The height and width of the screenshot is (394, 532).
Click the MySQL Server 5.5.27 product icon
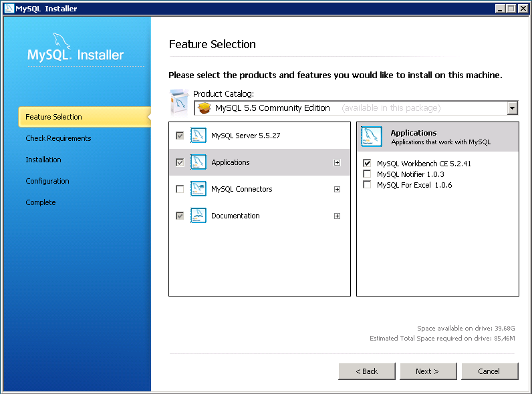(x=198, y=136)
